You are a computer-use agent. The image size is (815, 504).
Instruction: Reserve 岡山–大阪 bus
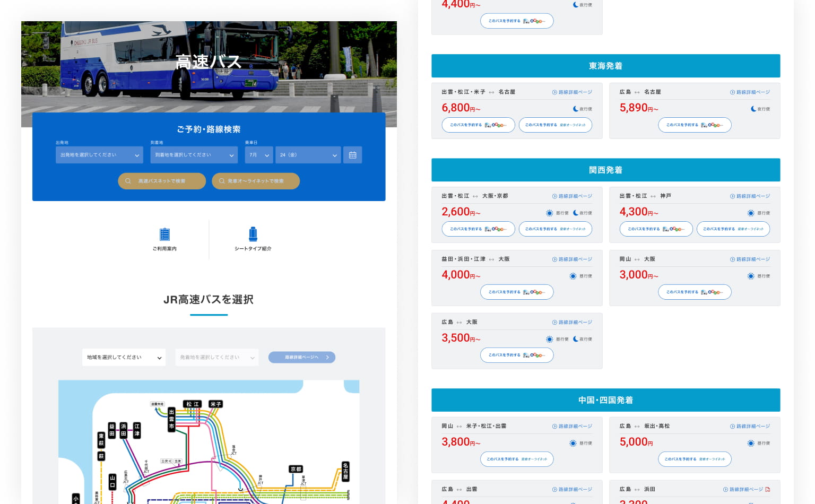695,292
